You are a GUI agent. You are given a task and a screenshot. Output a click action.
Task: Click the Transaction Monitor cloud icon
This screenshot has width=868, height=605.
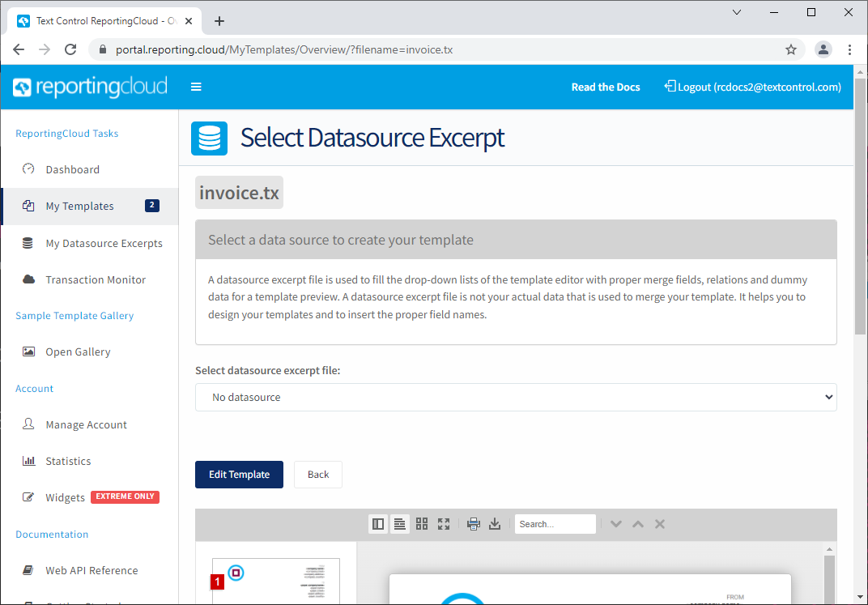point(28,279)
